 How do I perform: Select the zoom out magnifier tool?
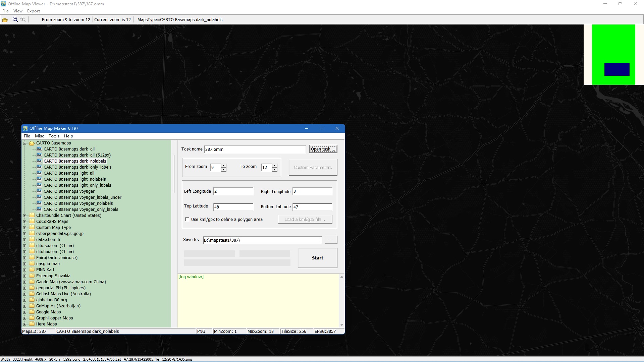pyautogui.click(x=15, y=19)
